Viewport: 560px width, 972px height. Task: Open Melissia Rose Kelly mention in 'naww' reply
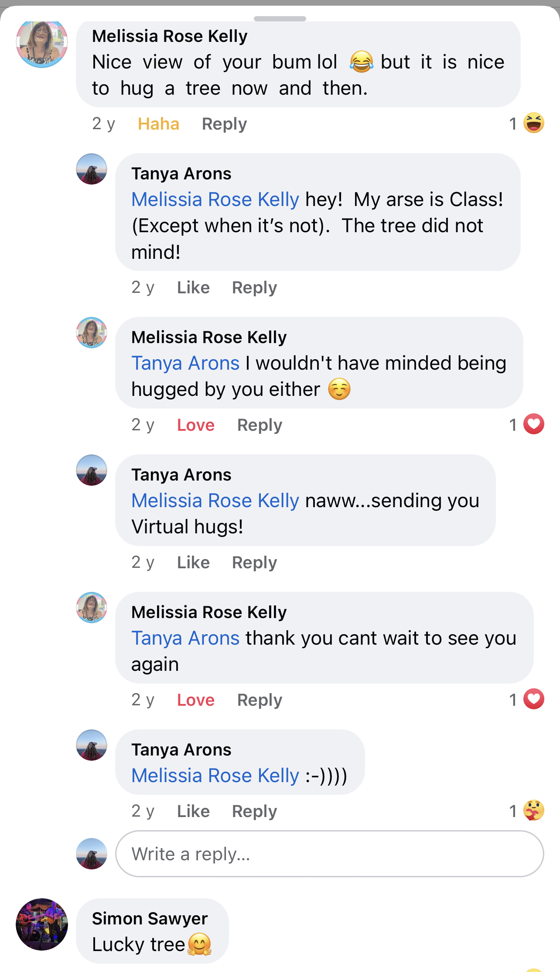click(x=215, y=501)
